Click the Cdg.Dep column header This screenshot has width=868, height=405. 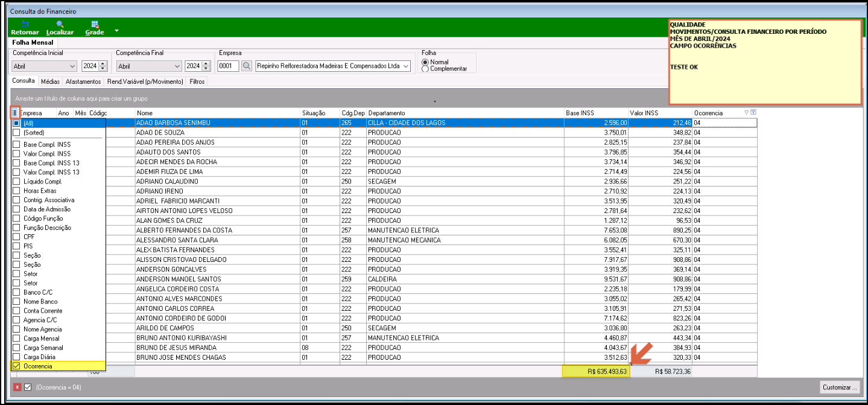coord(353,113)
